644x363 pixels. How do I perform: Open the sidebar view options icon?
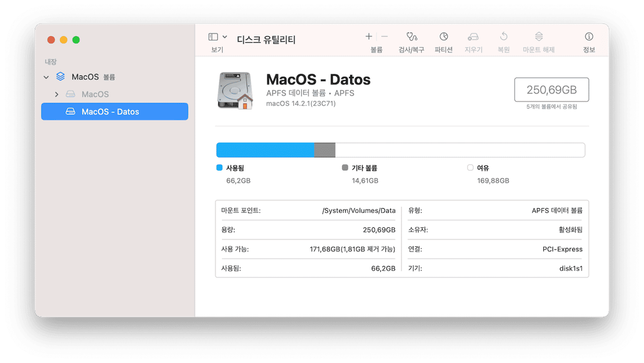click(x=213, y=37)
